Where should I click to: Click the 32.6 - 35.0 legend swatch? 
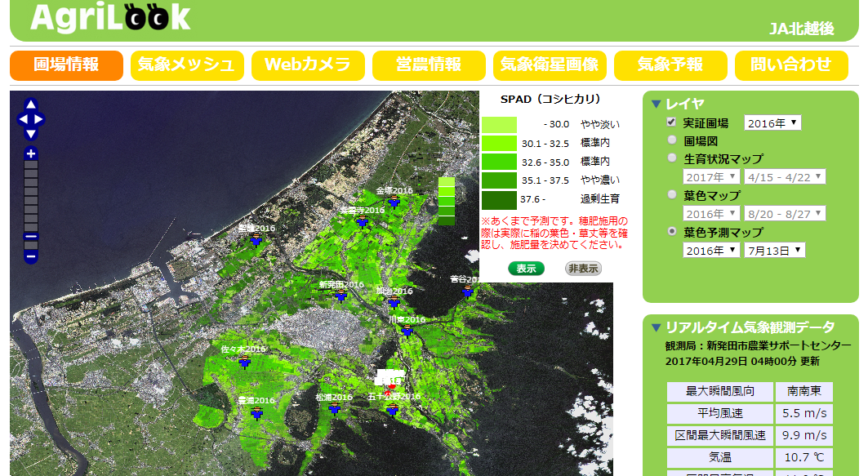(x=499, y=162)
